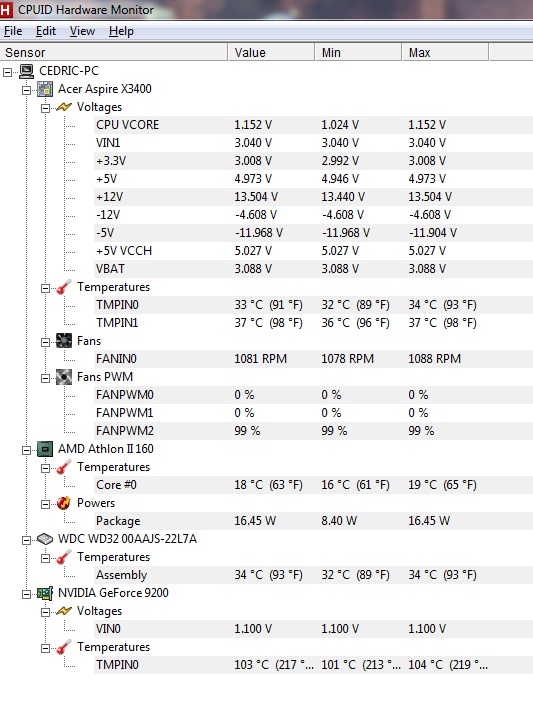The image size is (533, 701).
Task: Click the Value column header
Action: coord(271,52)
